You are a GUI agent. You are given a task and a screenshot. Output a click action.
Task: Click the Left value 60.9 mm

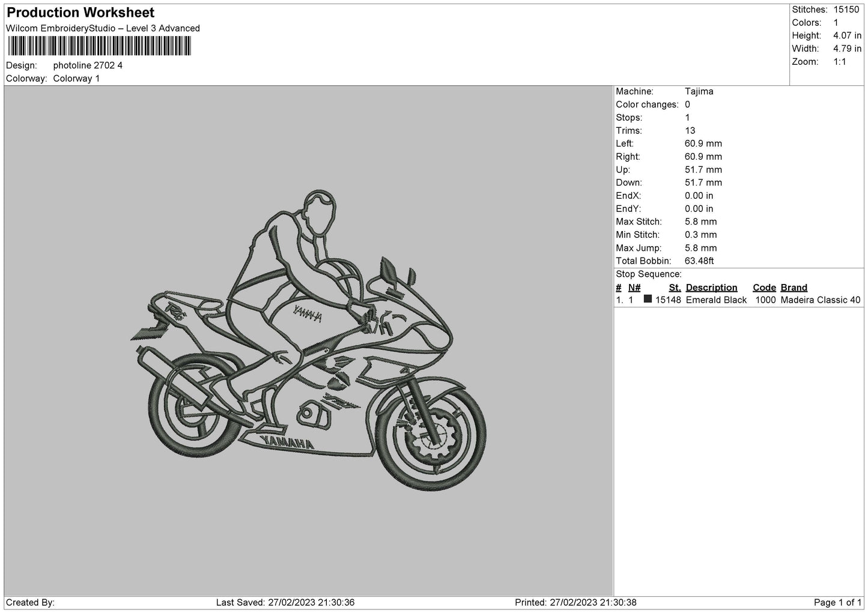tap(703, 143)
